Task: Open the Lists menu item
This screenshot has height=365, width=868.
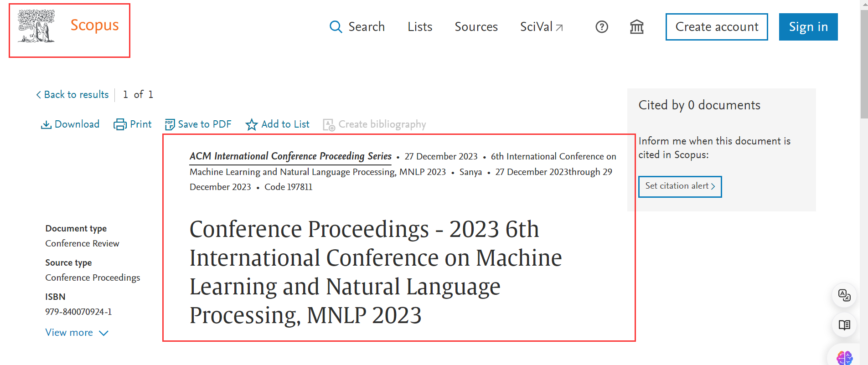Action: (x=420, y=27)
